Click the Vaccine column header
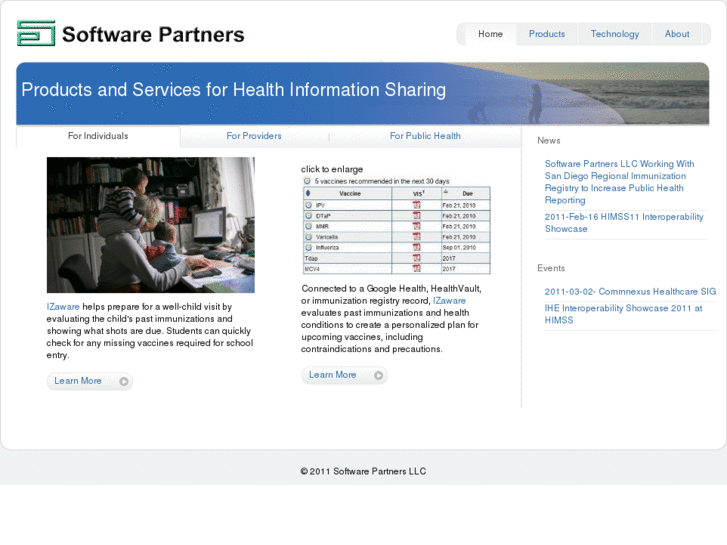Image resolution: width=727 pixels, height=545 pixels. pos(350,194)
